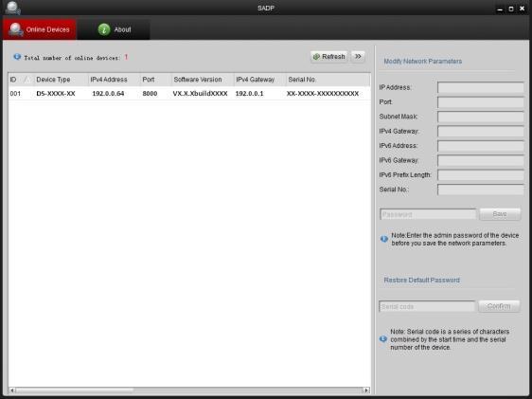Click the Serial code input box

(427, 306)
